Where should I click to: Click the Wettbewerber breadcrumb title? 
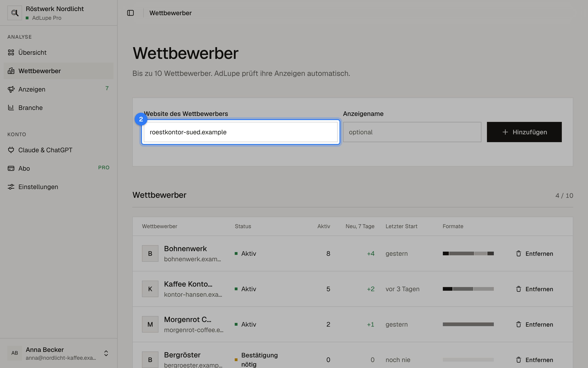pyautogui.click(x=170, y=13)
